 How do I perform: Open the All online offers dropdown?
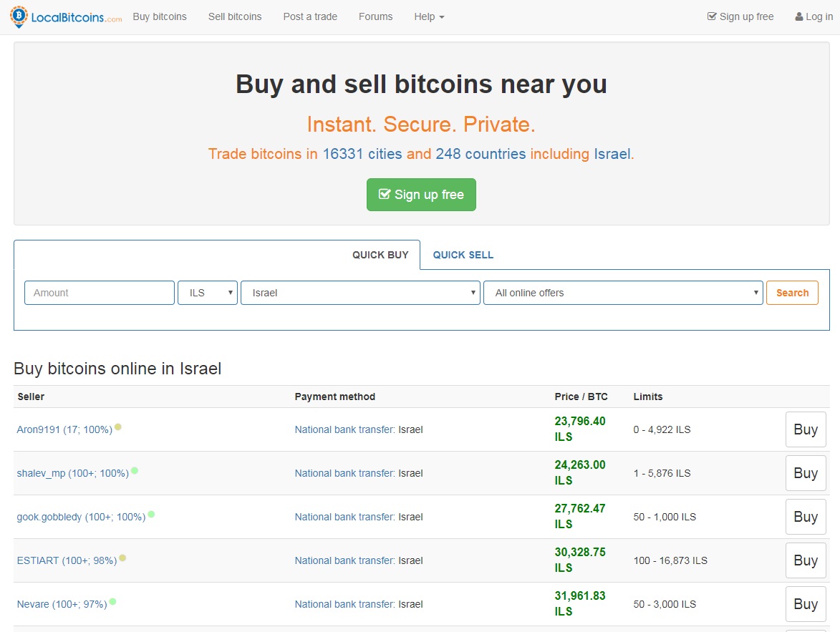(x=623, y=293)
